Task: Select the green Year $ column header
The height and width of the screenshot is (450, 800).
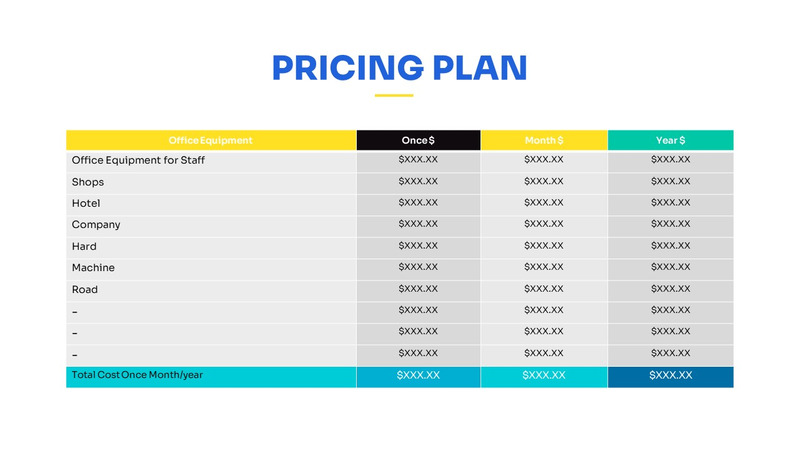Action: tap(670, 140)
